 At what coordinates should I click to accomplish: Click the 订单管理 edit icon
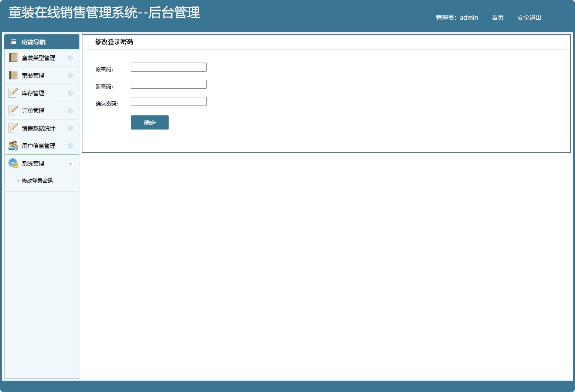coord(13,110)
